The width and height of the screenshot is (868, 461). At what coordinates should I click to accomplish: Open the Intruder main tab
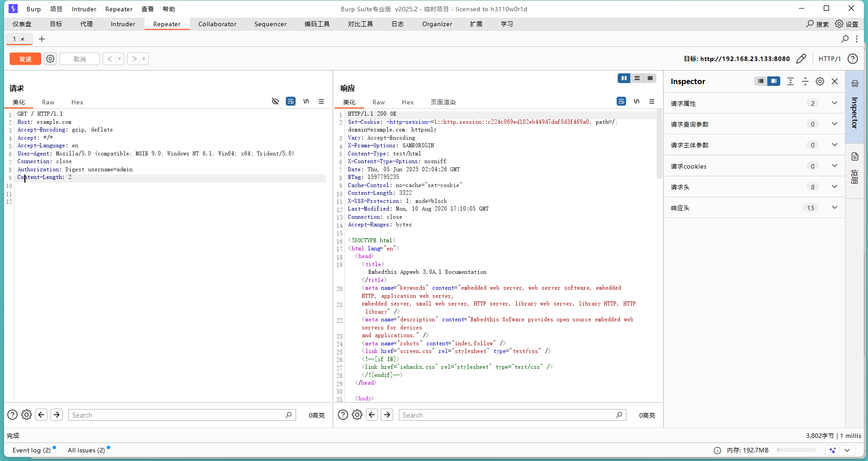pyautogui.click(x=123, y=24)
